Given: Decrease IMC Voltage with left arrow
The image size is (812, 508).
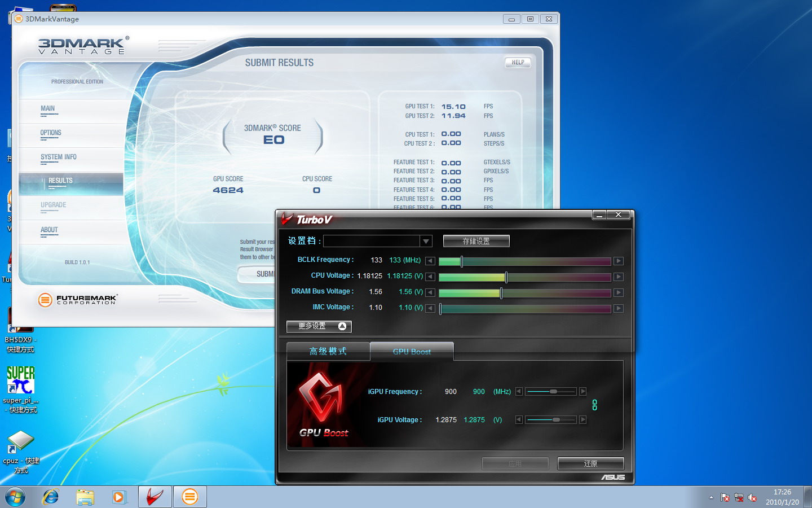Looking at the screenshot, I should click(x=430, y=308).
